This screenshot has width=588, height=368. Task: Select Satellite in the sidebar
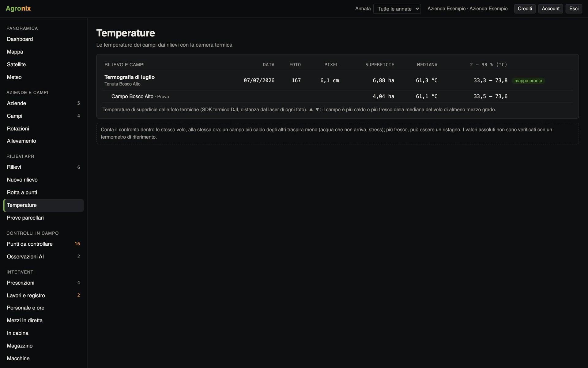click(x=43, y=64)
